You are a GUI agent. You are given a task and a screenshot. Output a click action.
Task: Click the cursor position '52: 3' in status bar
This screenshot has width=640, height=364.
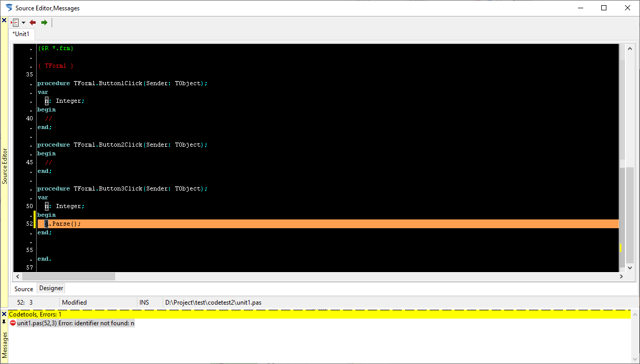(x=25, y=303)
